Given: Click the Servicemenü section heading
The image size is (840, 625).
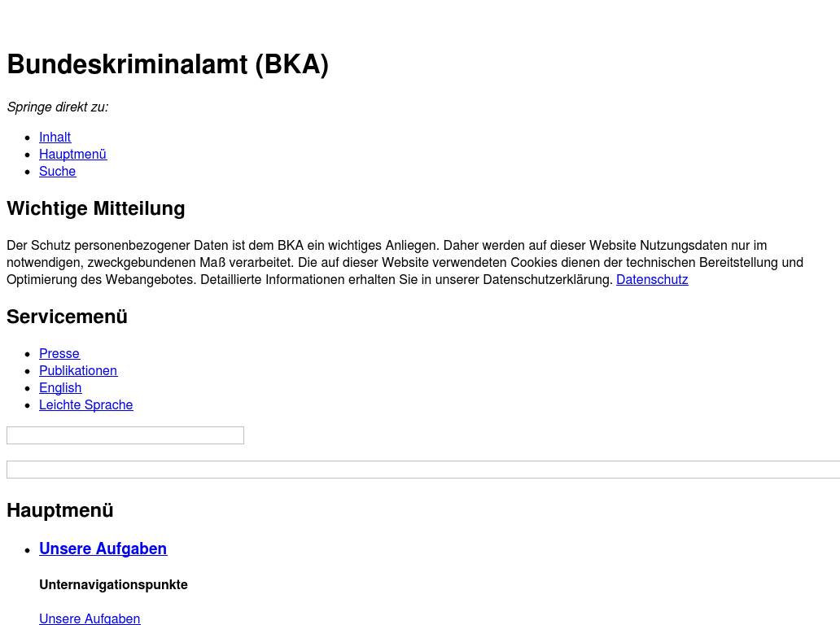Looking at the screenshot, I should (67, 317).
